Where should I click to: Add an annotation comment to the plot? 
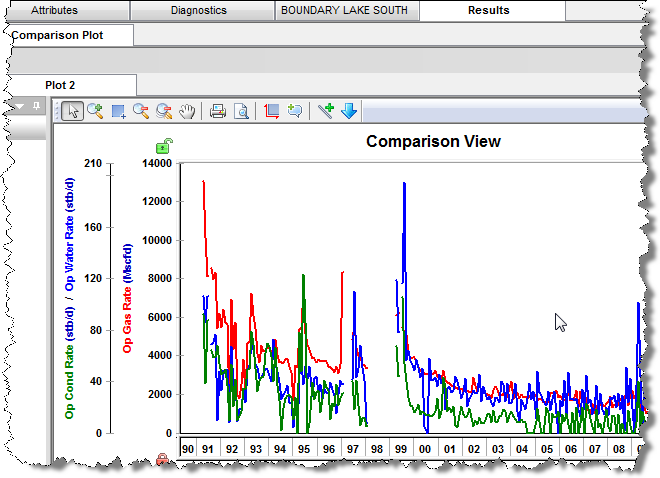click(x=295, y=111)
